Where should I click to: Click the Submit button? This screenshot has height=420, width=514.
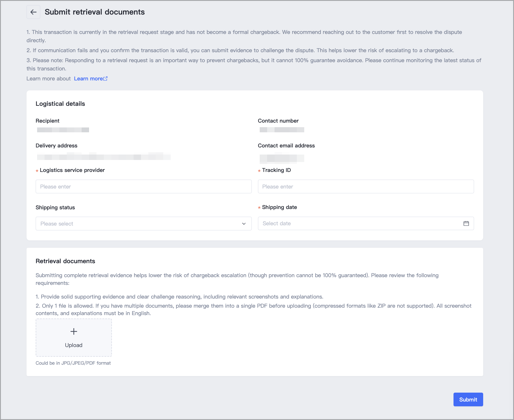click(468, 399)
